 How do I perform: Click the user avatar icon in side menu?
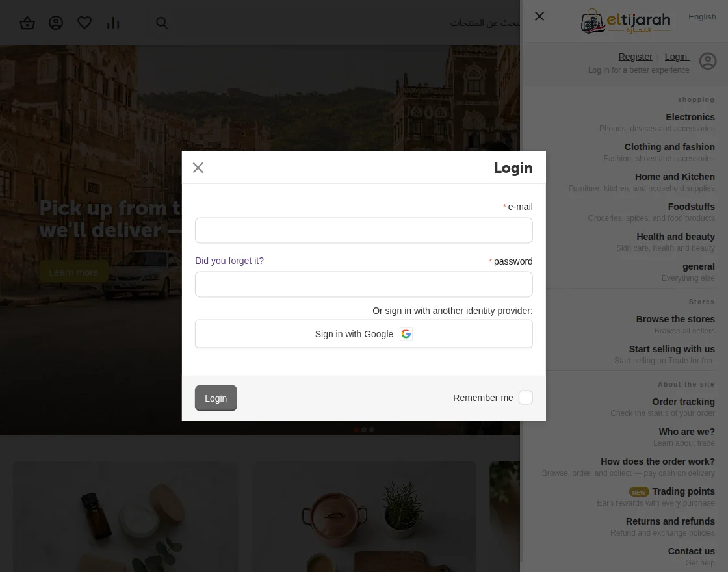708,61
